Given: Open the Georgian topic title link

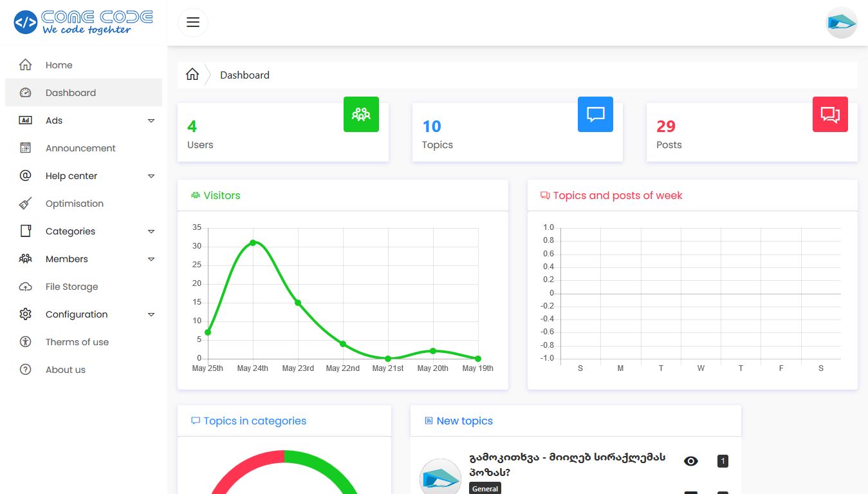Looking at the screenshot, I should (568, 464).
